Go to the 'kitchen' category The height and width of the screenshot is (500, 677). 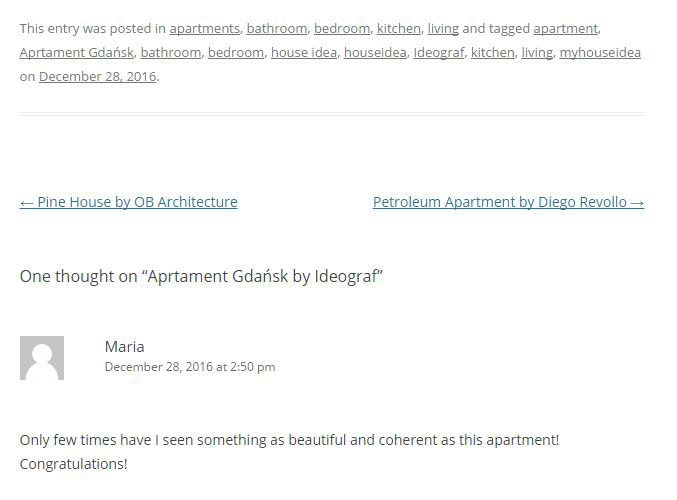coord(398,28)
